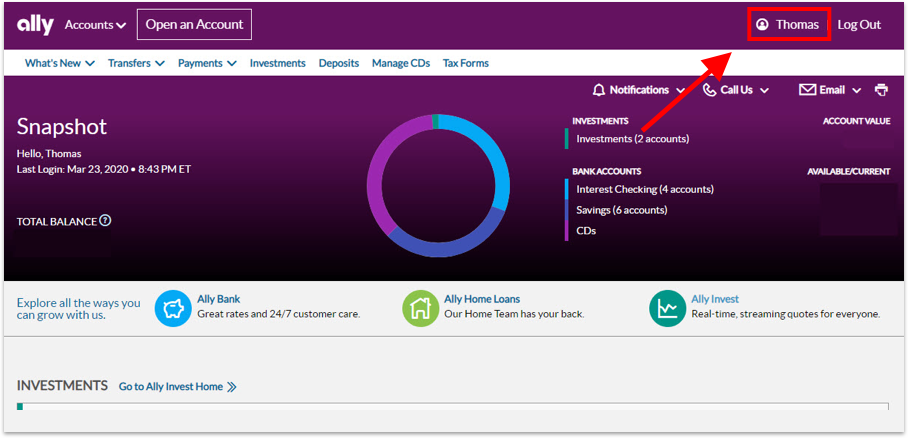Viewport: 908px width, 438px height.
Task: Click Log Out
Action: (859, 25)
